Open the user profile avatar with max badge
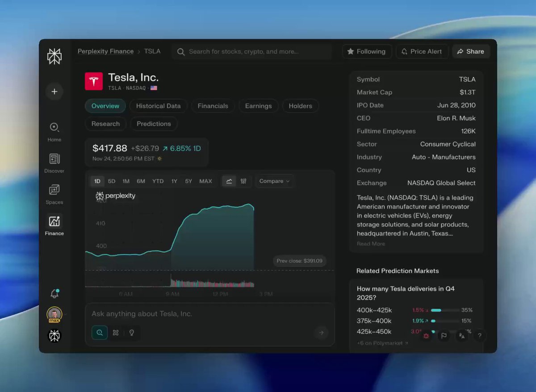The image size is (536, 392). (x=54, y=315)
